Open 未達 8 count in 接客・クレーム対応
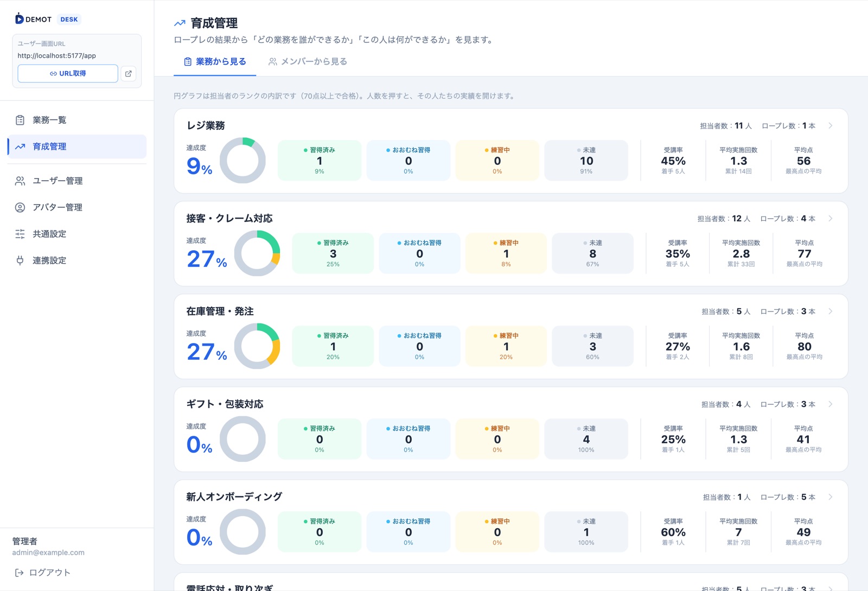Screen dimensions: 868x591 point(592,253)
